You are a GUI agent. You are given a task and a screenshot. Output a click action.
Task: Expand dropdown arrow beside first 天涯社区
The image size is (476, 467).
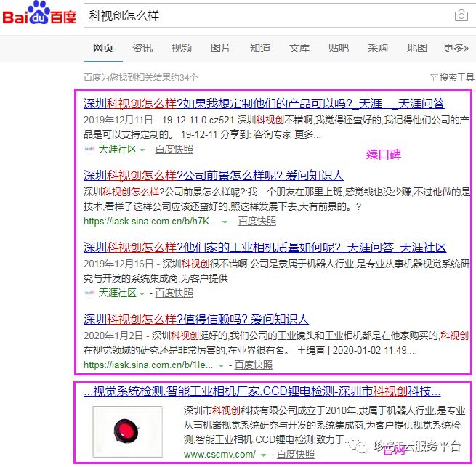pos(142,150)
